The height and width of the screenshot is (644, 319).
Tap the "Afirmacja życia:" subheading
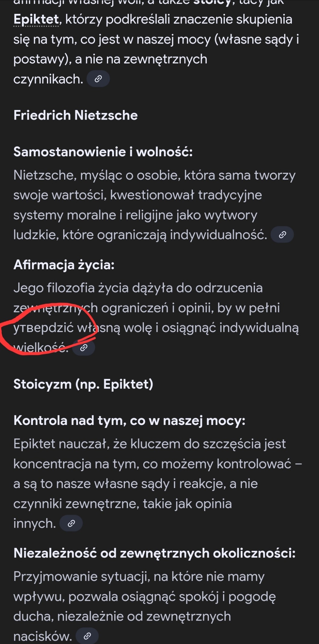(x=64, y=265)
